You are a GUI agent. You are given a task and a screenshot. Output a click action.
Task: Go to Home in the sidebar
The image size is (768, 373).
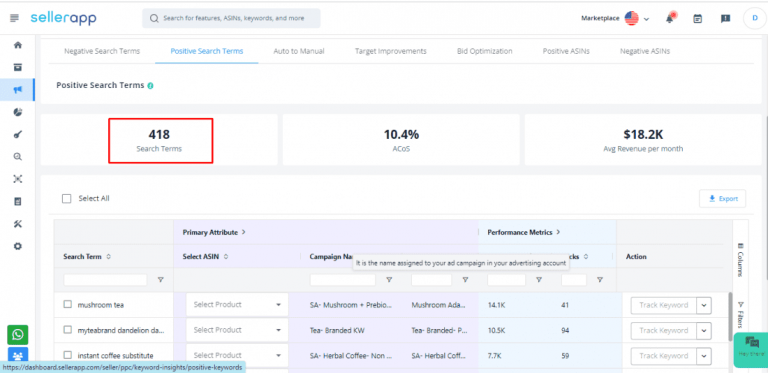[x=18, y=45]
